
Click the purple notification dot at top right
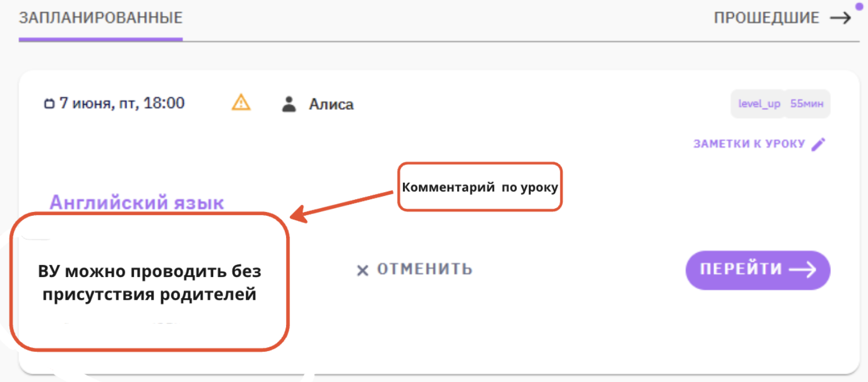[859, 7]
